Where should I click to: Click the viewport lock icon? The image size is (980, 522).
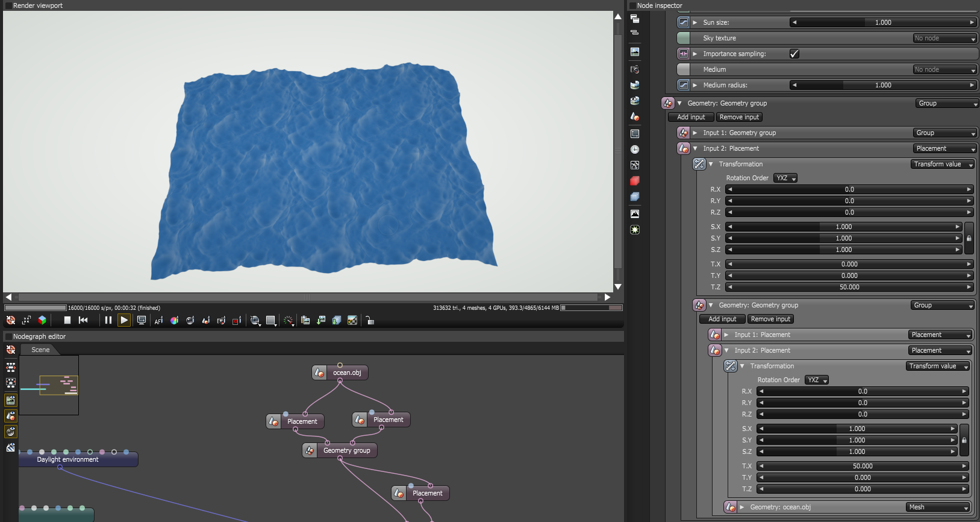pyautogui.click(x=370, y=321)
